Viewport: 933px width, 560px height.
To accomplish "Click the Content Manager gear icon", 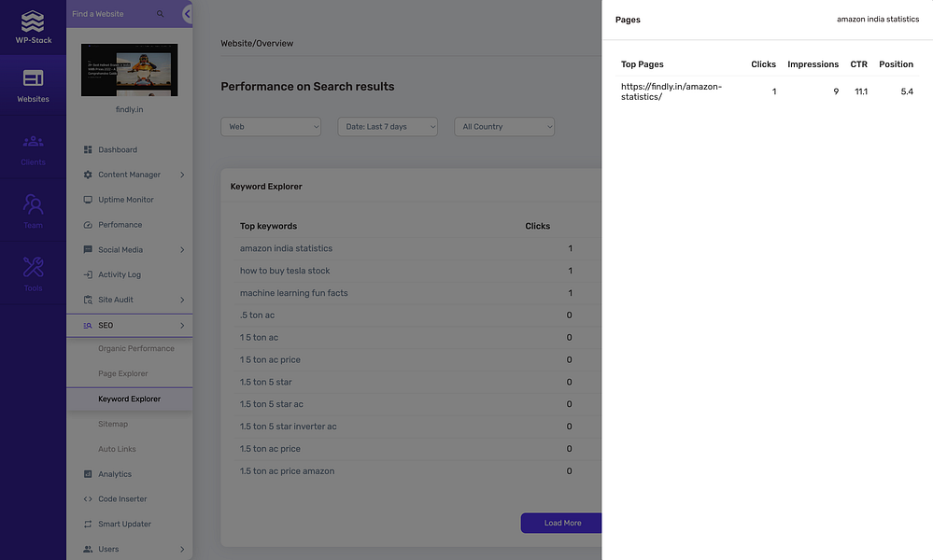I will tap(88, 175).
